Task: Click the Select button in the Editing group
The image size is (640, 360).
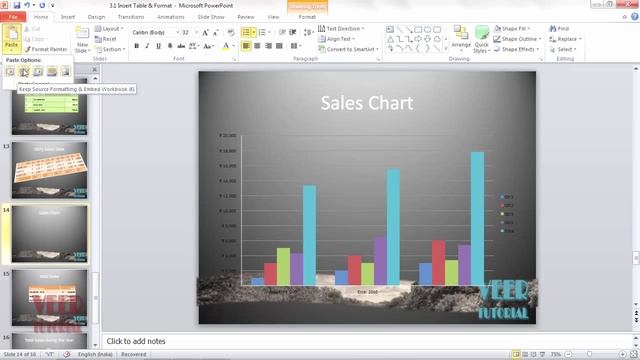Action: pos(563,49)
